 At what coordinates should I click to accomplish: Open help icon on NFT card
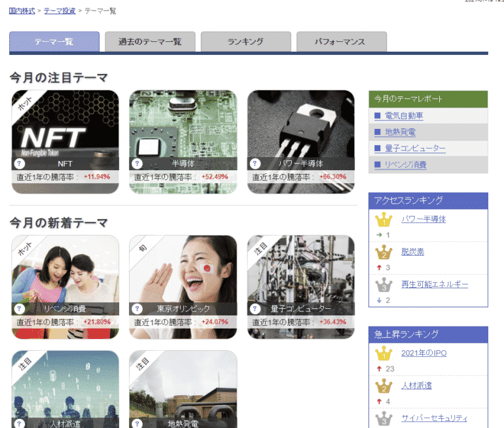(x=19, y=164)
